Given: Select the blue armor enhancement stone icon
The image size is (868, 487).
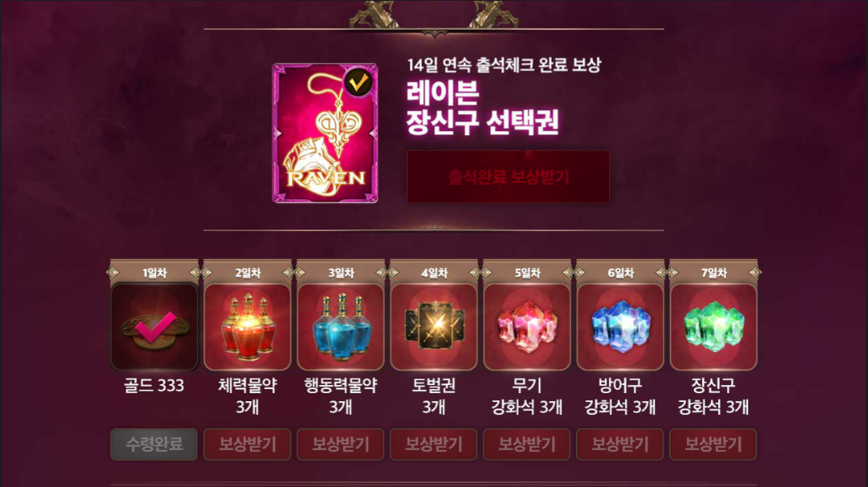Looking at the screenshot, I should click(620, 327).
